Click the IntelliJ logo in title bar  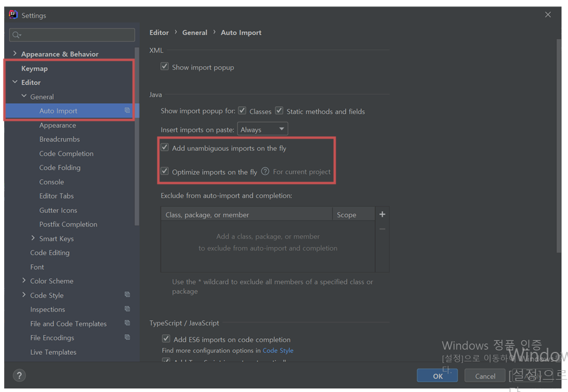14,15
